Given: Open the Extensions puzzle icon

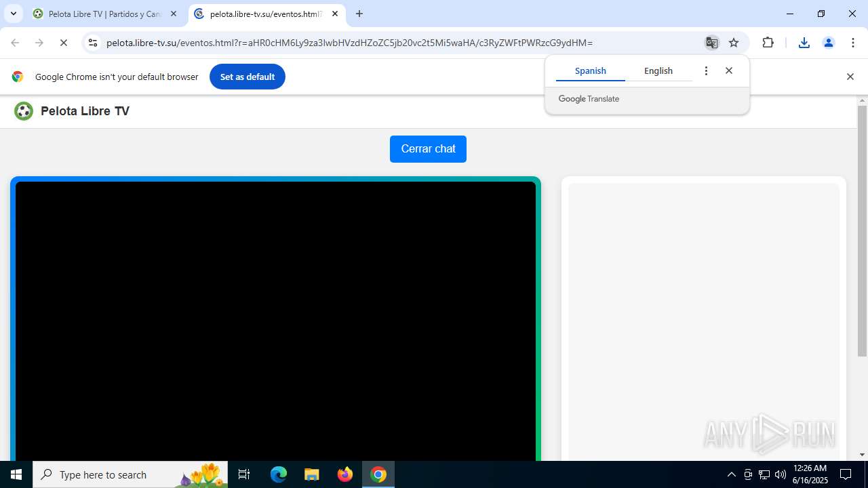Looking at the screenshot, I should [768, 43].
